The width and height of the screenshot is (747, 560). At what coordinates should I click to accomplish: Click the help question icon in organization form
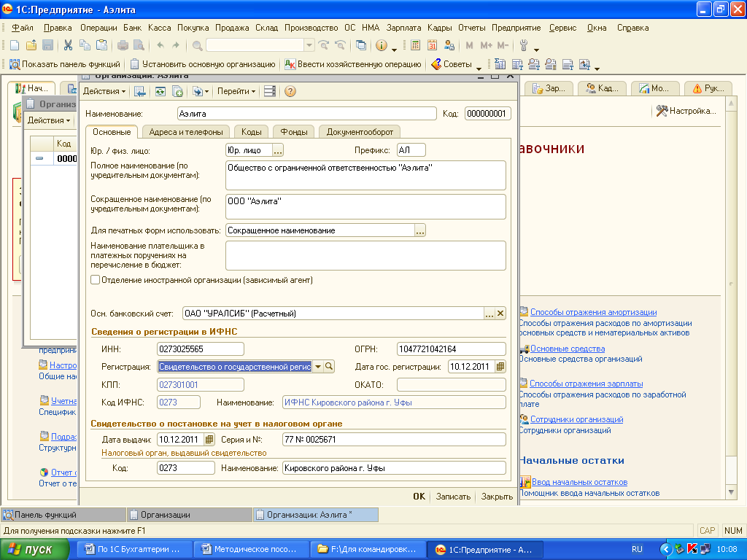pyautogui.click(x=290, y=91)
